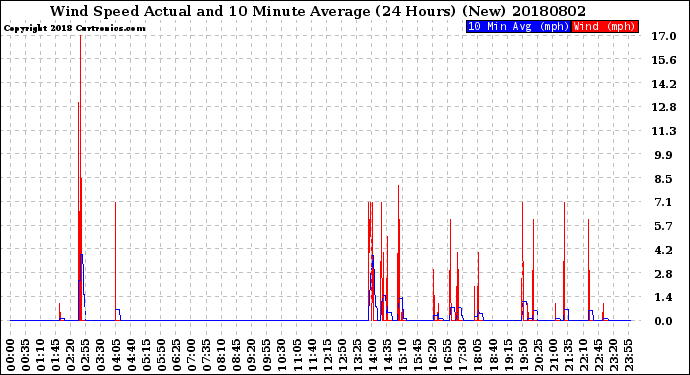Click the 00:00 time axis label

(x=11, y=354)
